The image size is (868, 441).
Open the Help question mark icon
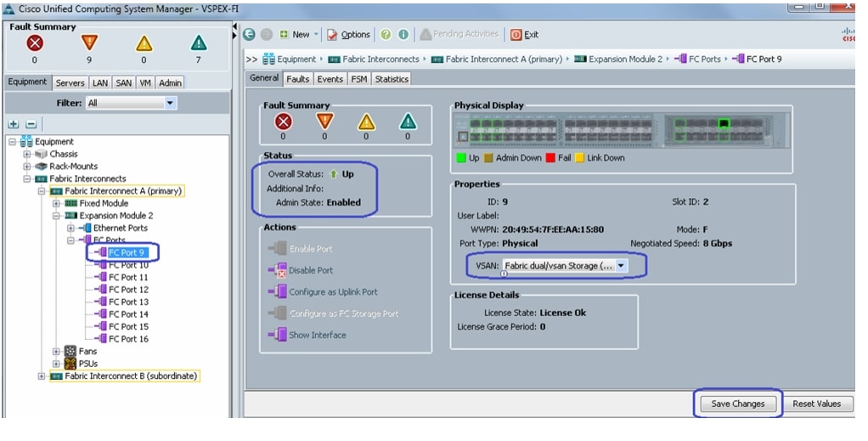click(x=386, y=34)
